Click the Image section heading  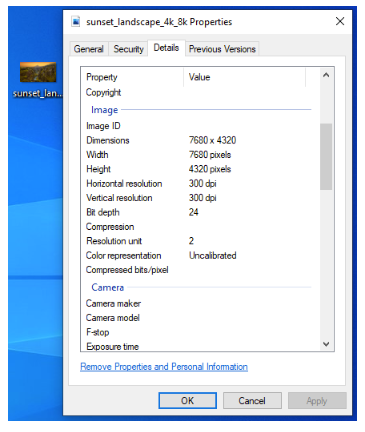105,110
